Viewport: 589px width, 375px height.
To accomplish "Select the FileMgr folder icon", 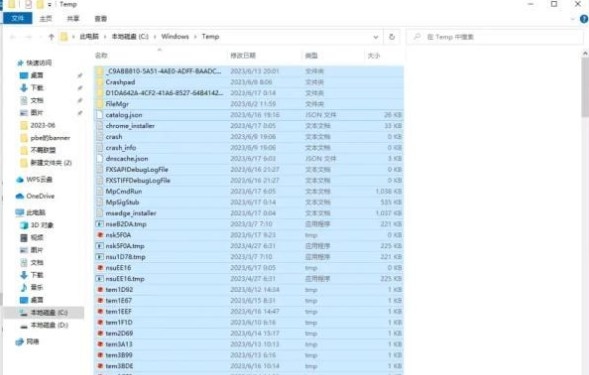I will (100, 104).
